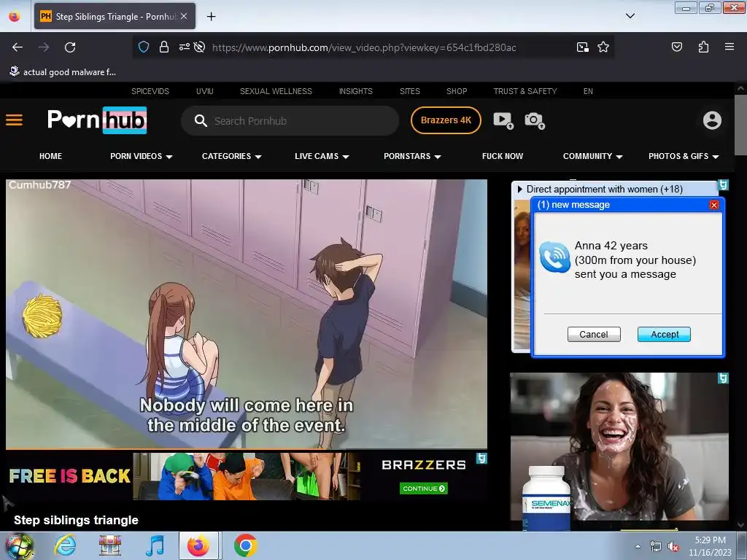This screenshot has height=560, width=747.
Task: Open the EN language selector
Action: [x=588, y=91]
